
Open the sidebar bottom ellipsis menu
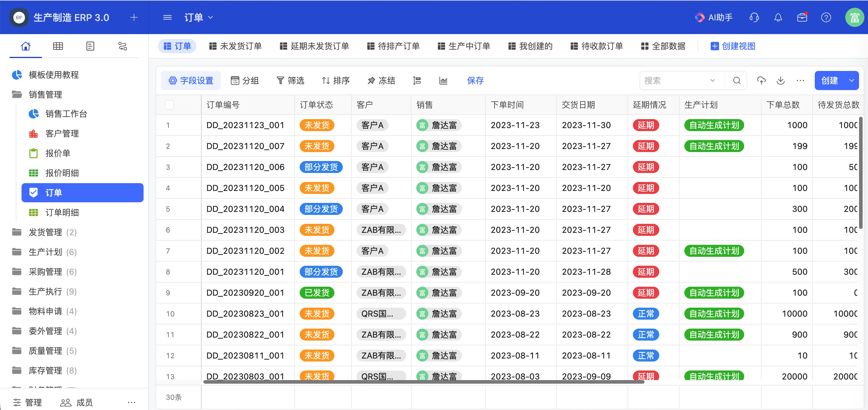click(x=131, y=402)
